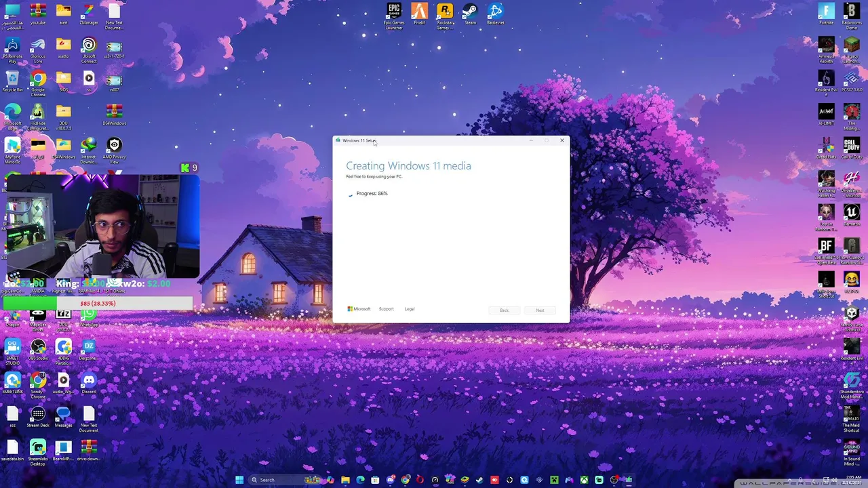Open the Diagzone desktop shortcut
Screen dimensions: 868x488
point(89,350)
